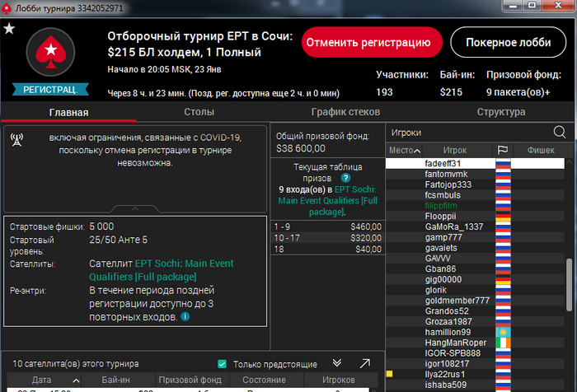Select player igor108217
The image size is (577, 392).
[x=475, y=364]
